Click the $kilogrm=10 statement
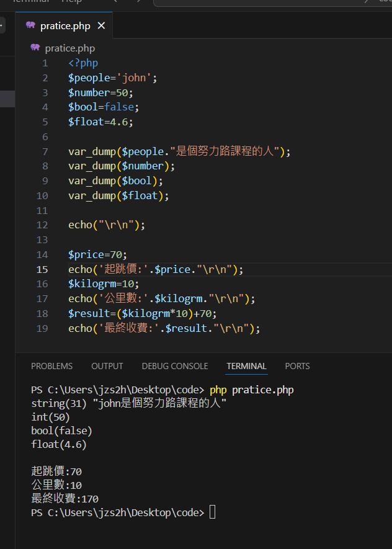392x549 pixels. (x=104, y=283)
